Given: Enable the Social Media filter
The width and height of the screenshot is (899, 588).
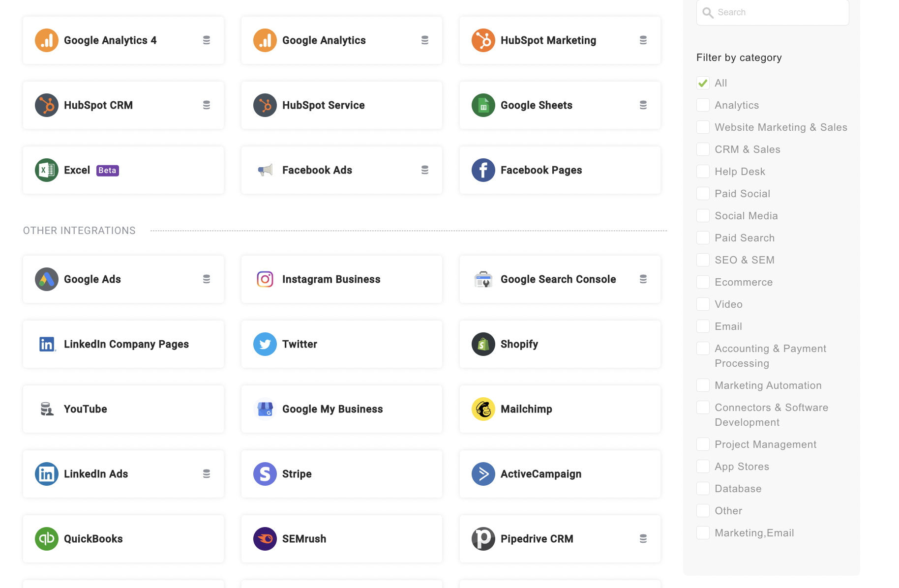Looking at the screenshot, I should (703, 216).
